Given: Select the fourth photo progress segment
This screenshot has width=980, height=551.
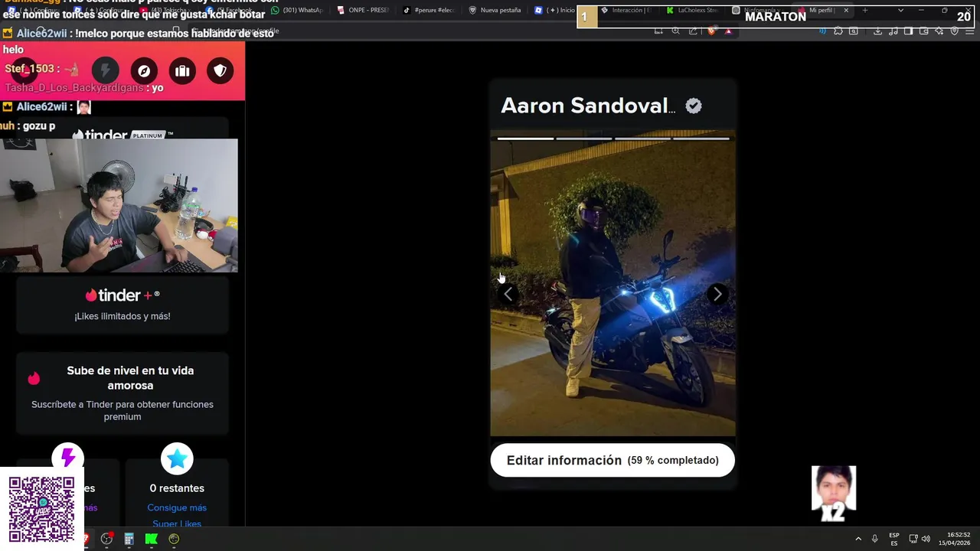Looking at the screenshot, I should [701, 139].
